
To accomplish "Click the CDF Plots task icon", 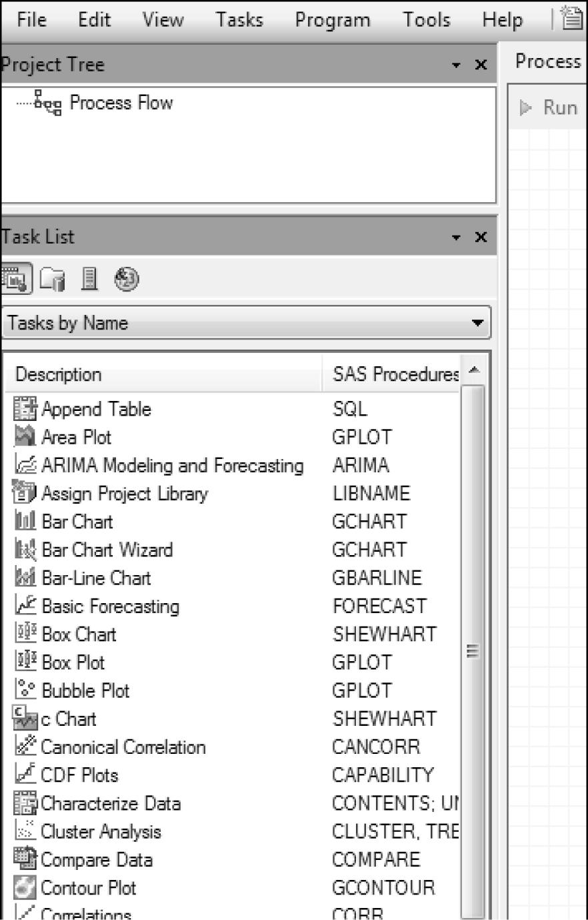I will 25,775.
